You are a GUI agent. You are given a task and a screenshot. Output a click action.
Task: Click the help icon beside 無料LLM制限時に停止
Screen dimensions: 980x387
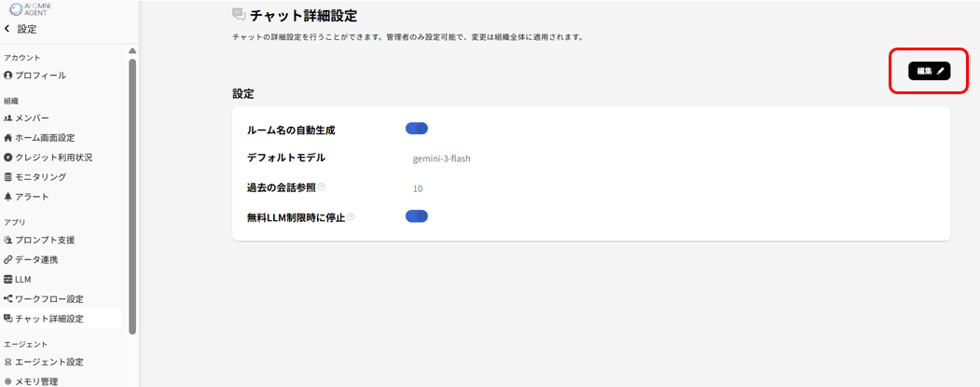pos(351,217)
